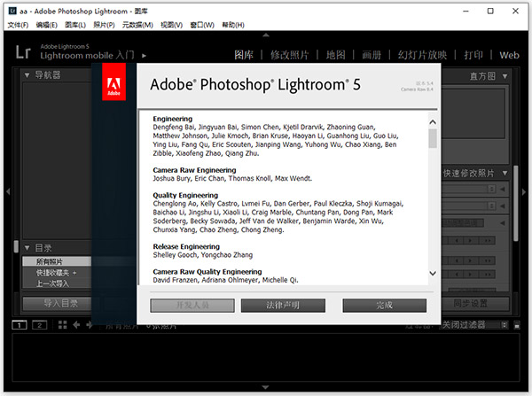Click the go forward arrow in filmstrip bar
This screenshot has width=532, height=396.
pos(90,325)
